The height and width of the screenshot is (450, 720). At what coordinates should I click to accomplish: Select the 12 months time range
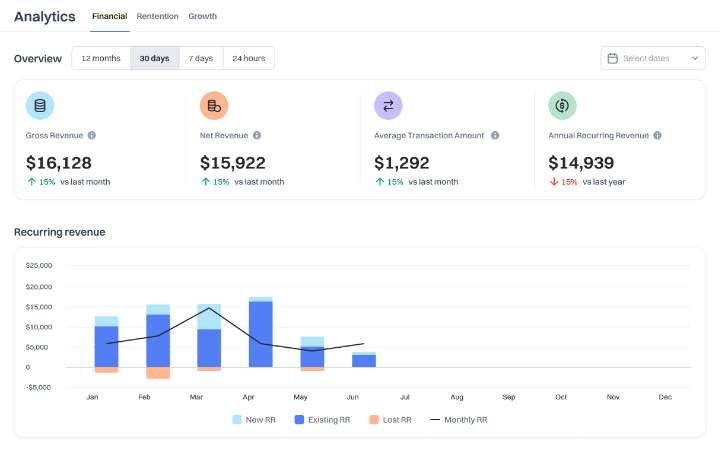pos(101,58)
